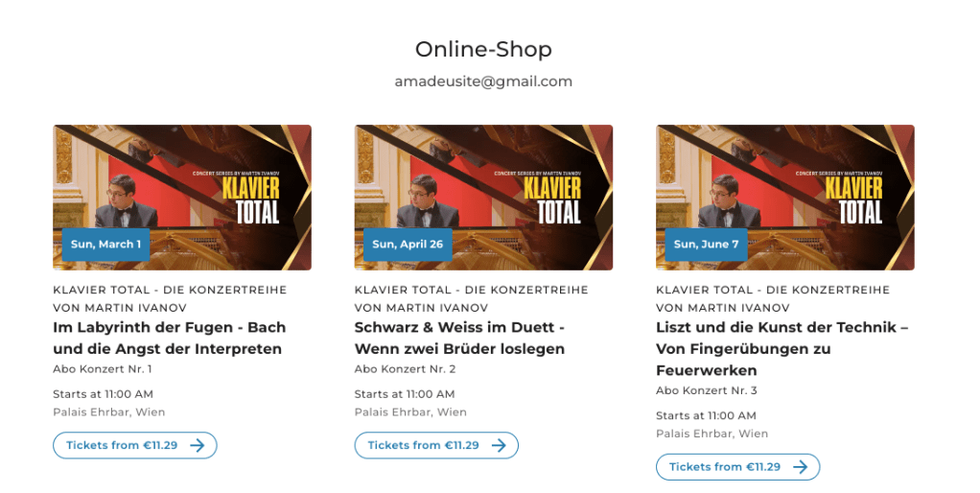
Task: Open the Sun, April 26 concert thumbnail
Action: pos(483,198)
